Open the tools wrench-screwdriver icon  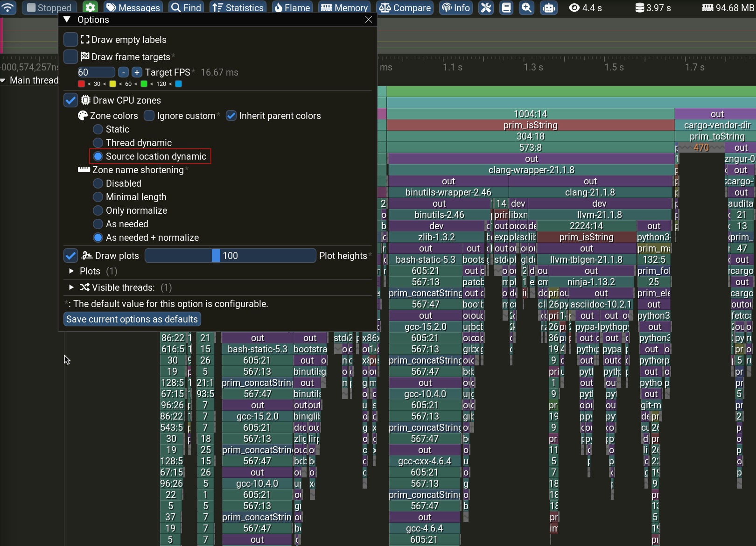[x=486, y=7]
